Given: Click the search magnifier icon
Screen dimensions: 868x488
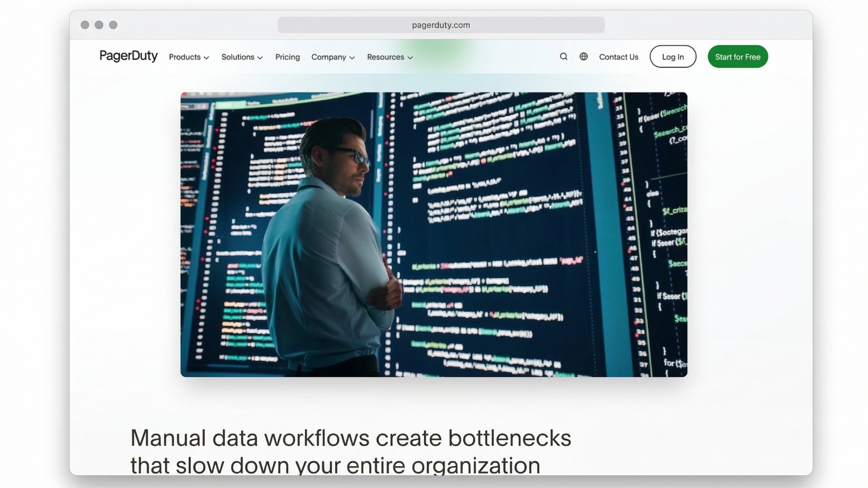Looking at the screenshot, I should pos(563,57).
